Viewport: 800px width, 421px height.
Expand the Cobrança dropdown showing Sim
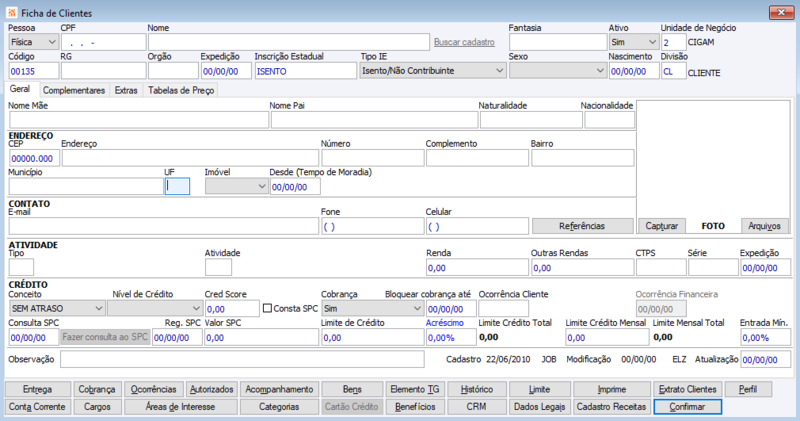(x=372, y=308)
